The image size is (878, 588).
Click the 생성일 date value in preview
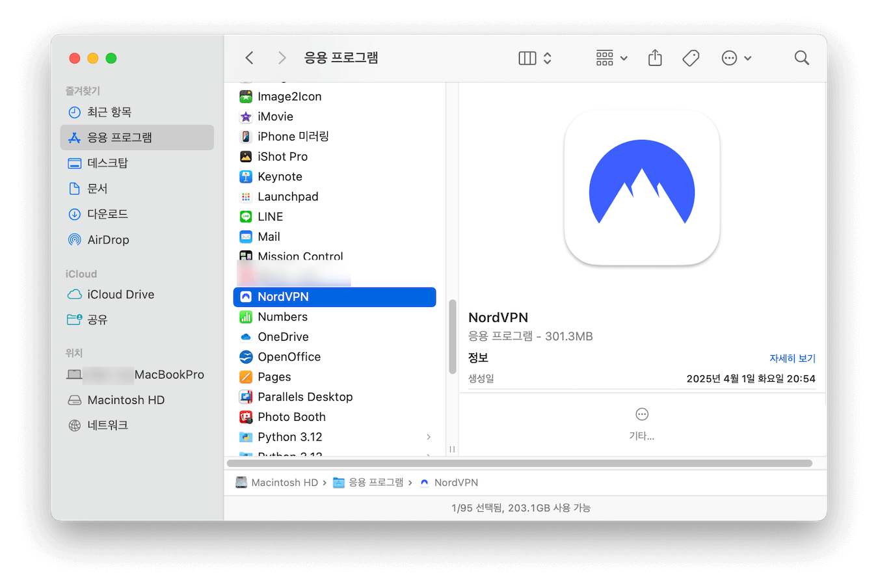[751, 379]
